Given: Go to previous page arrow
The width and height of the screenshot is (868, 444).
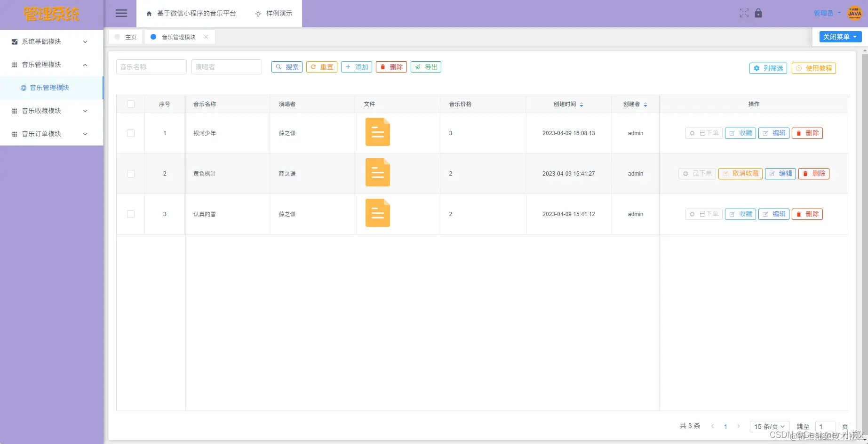Looking at the screenshot, I should 713,426.
